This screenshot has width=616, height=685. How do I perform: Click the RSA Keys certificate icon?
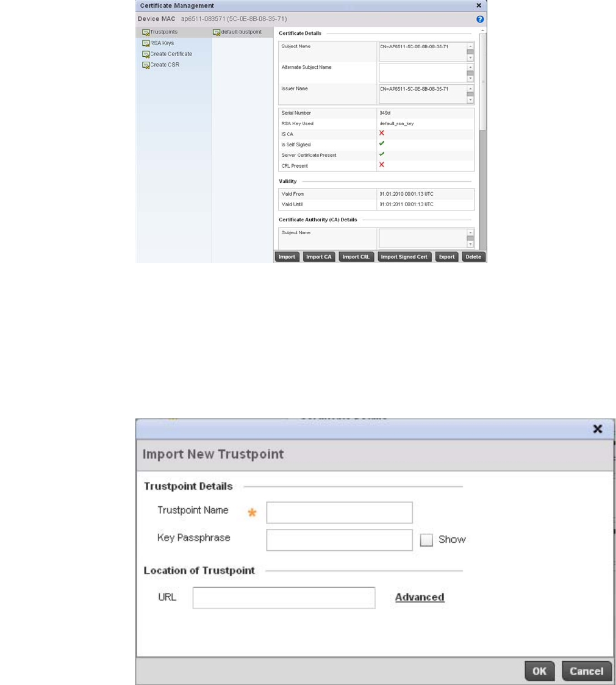tap(146, 43)
